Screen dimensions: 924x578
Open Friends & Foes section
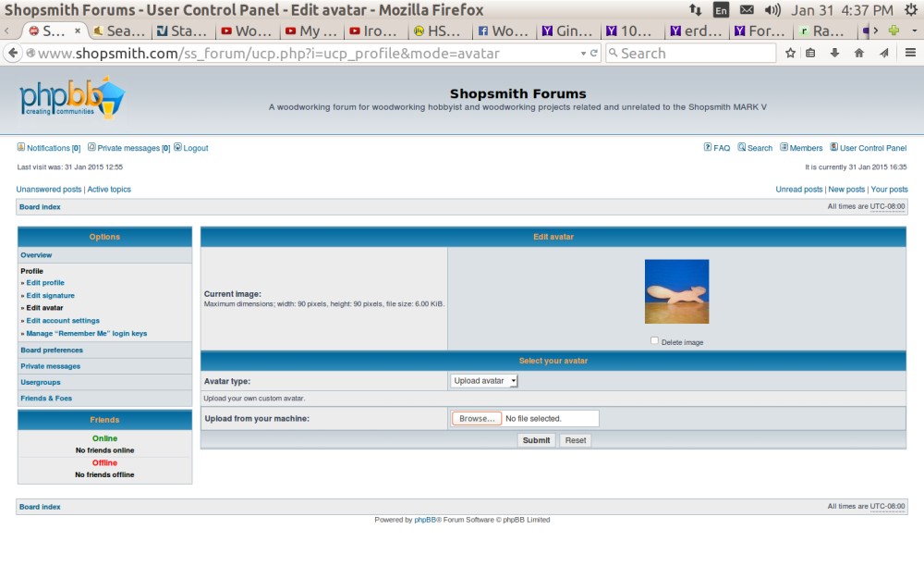[46, 399]
